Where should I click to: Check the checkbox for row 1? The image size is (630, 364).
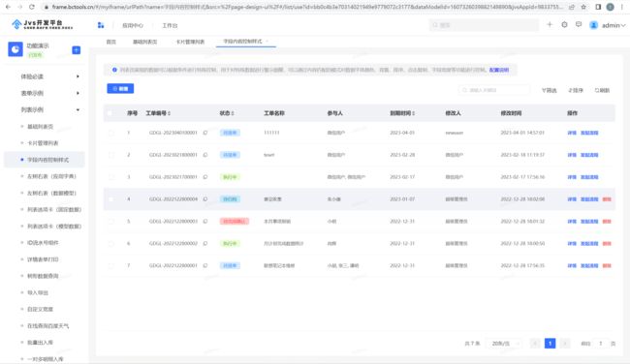(x=110, y=133)
